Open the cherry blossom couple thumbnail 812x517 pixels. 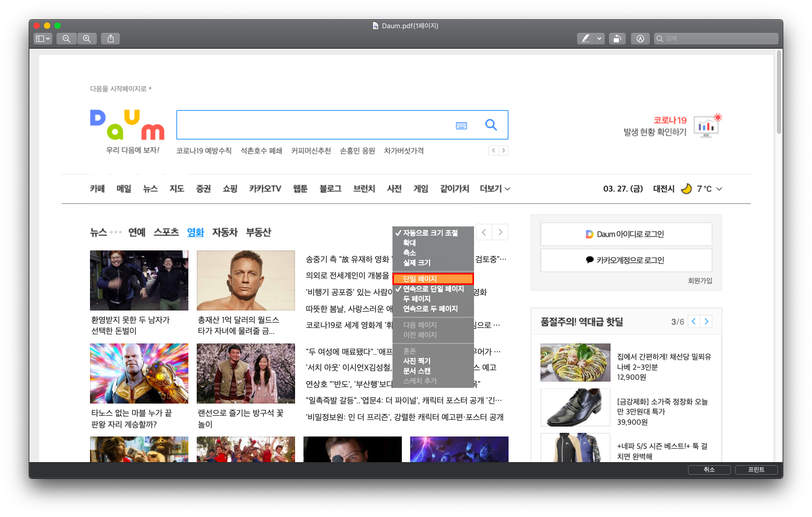tap(246, 373)
